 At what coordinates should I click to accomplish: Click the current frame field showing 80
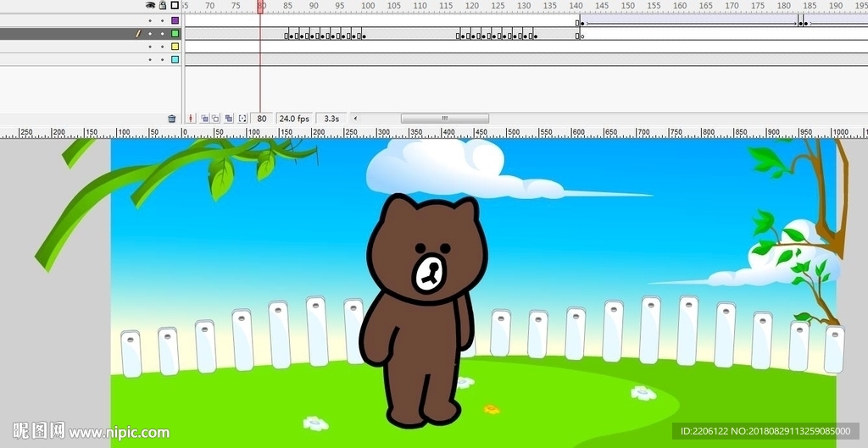coord(262,119)
